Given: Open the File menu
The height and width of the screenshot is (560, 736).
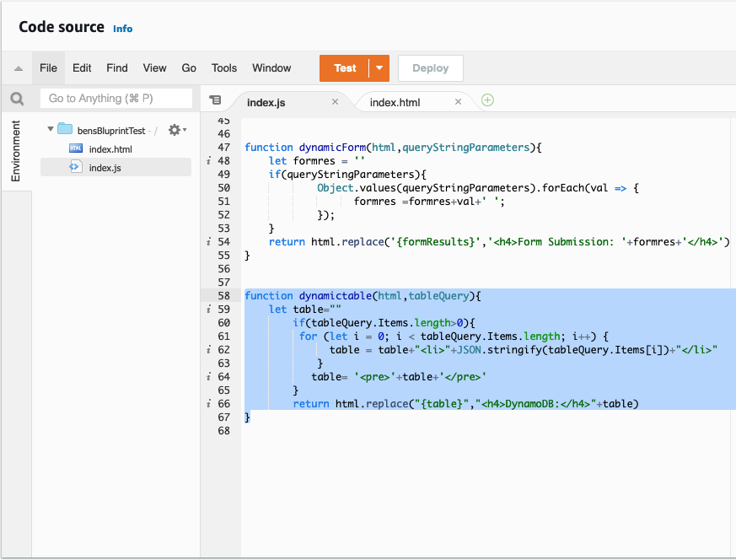Looking at the screenshot, I should click(48, 68).
